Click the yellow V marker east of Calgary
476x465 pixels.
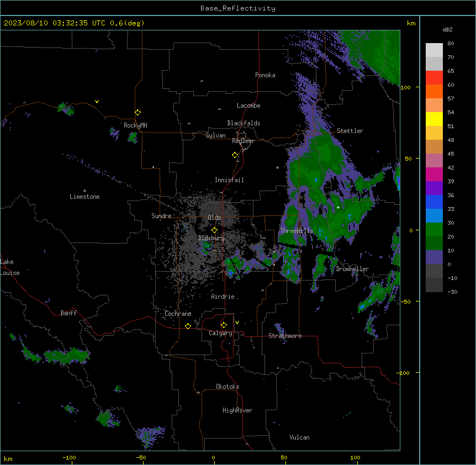coord(237,323)
